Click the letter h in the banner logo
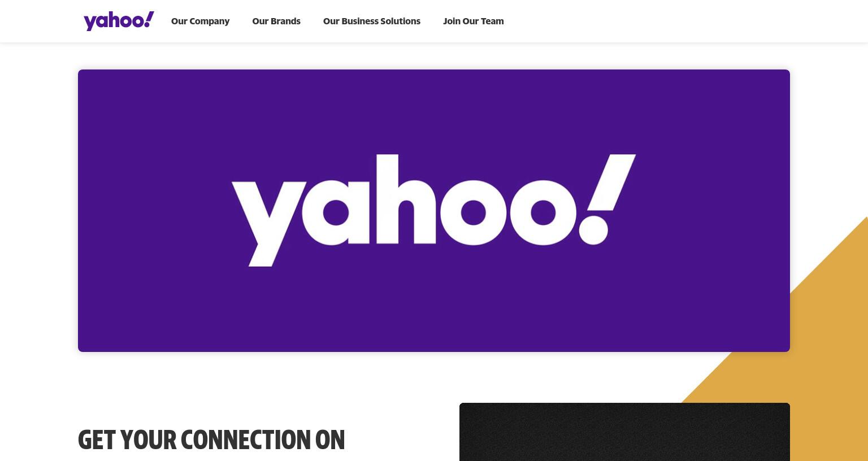Image resolution: width=868 pixels, height=461 pixels. [406, 199]
